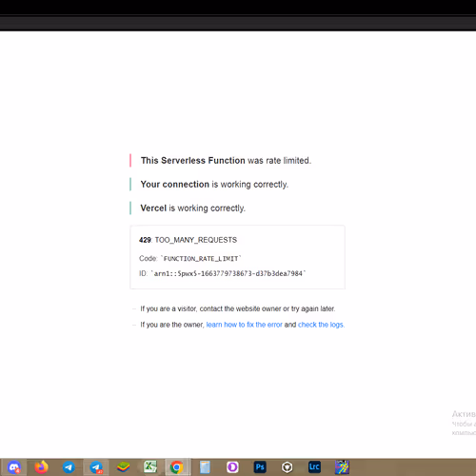Open the colorful pixel-art taskbar icon

(342, 467)
